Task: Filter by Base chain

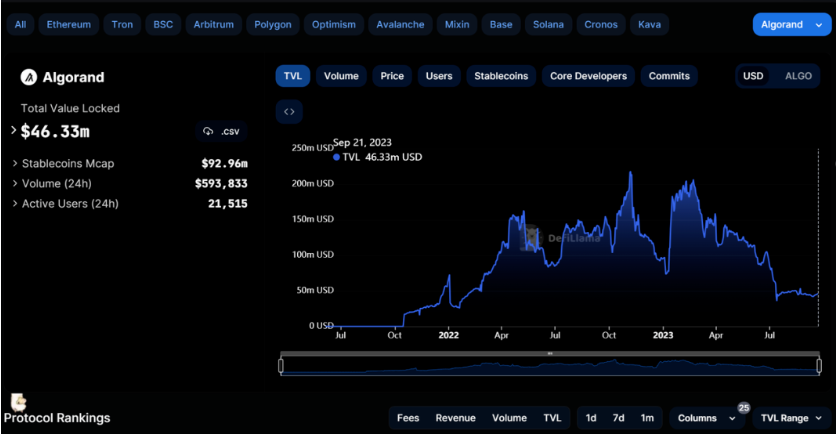Action: (x=501, y=25)
